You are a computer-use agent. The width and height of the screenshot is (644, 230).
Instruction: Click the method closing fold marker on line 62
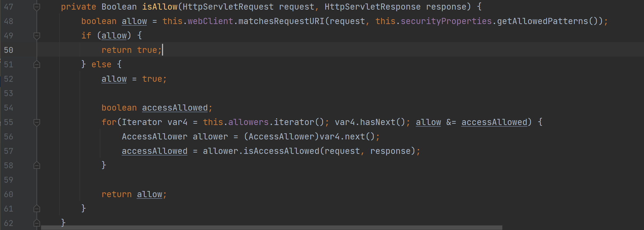pos(37,223)
